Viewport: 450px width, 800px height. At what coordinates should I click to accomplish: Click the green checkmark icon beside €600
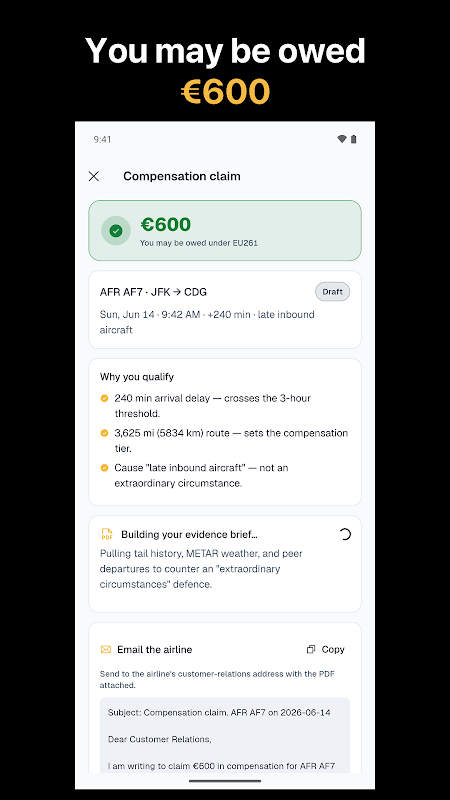[x=116, y=231]
